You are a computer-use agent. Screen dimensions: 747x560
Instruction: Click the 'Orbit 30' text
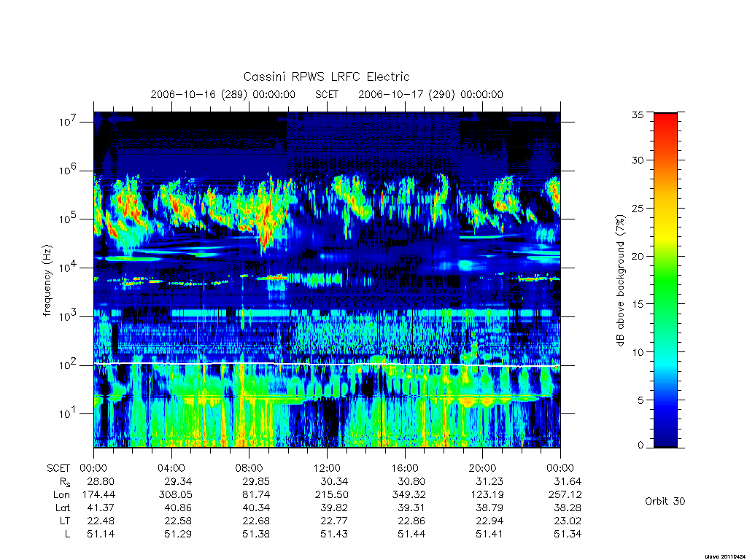665,501
